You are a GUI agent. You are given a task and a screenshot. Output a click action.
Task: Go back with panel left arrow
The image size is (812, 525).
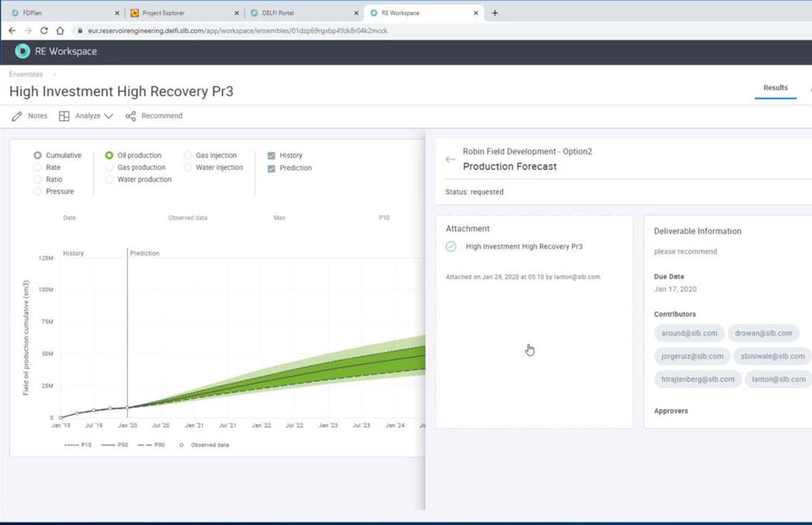pos(451,159)
